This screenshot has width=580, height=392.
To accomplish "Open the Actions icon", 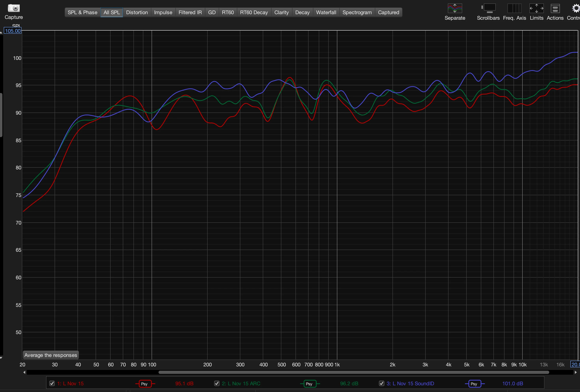I will (x=555, y=8).
